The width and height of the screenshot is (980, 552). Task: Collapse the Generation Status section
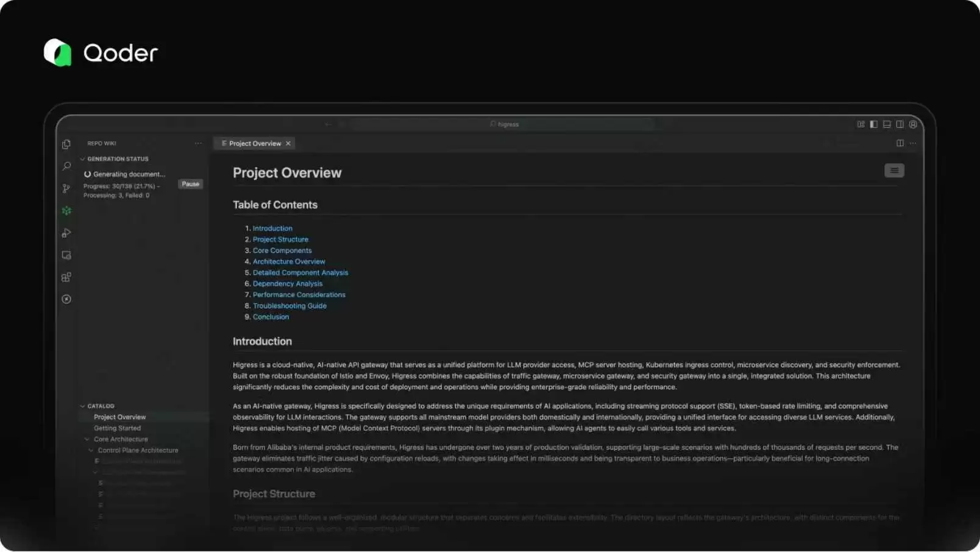point(83,159)
